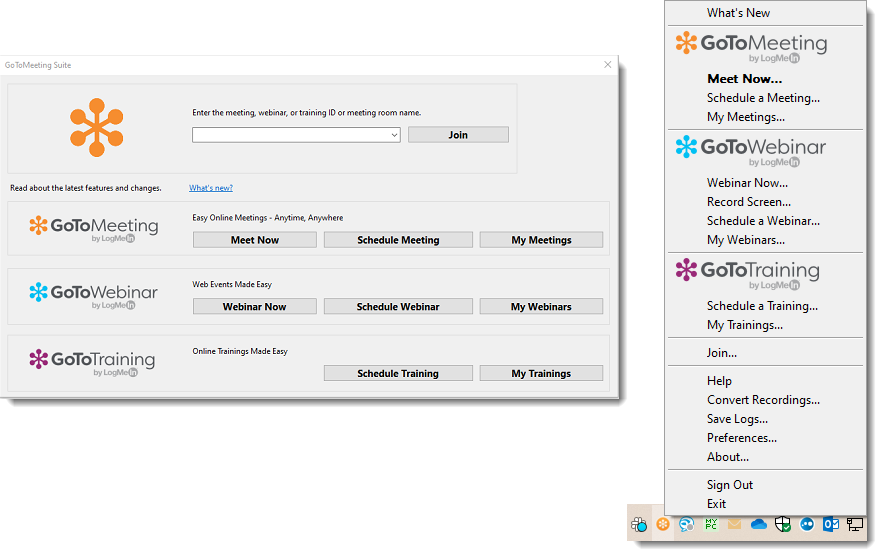Click the "Web Events Made Easy" text
Screen dimensions: 876x550
232,284
